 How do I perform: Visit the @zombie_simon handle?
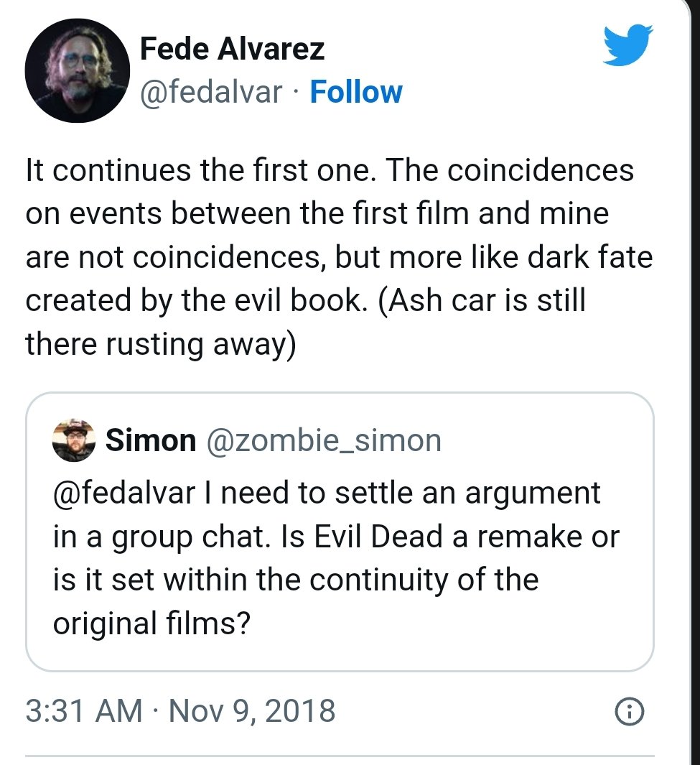coord(323,440)
